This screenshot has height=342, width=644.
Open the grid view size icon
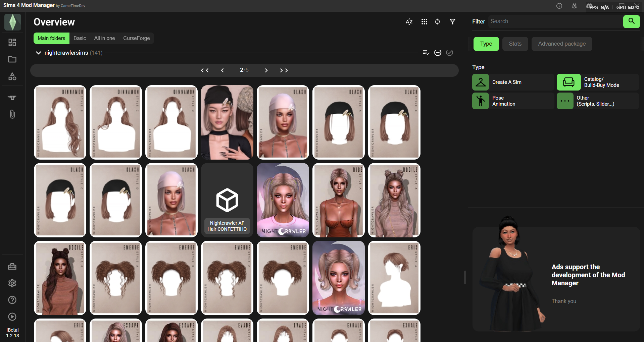pyautogui.click(x=424, y=22)
